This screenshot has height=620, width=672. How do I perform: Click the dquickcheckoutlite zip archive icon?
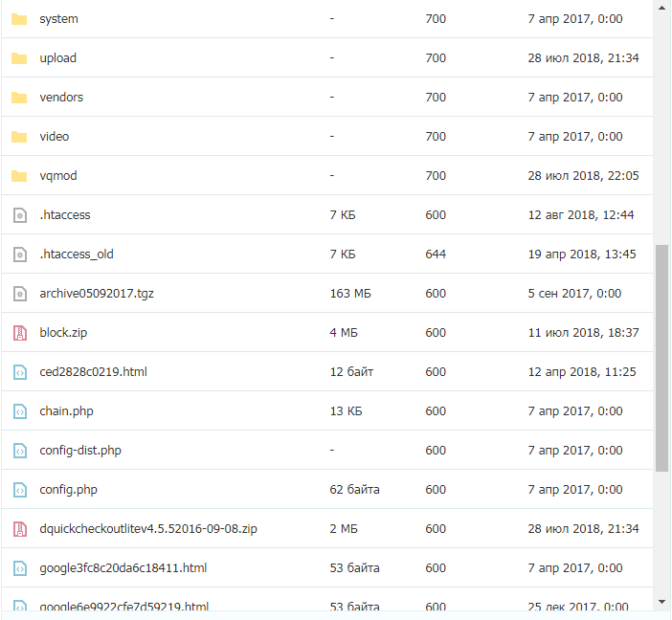point(20,529)
